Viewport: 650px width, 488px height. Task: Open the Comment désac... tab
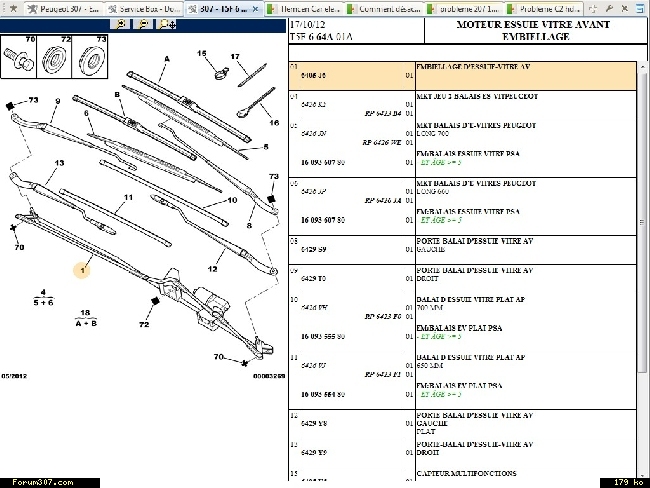384,9
